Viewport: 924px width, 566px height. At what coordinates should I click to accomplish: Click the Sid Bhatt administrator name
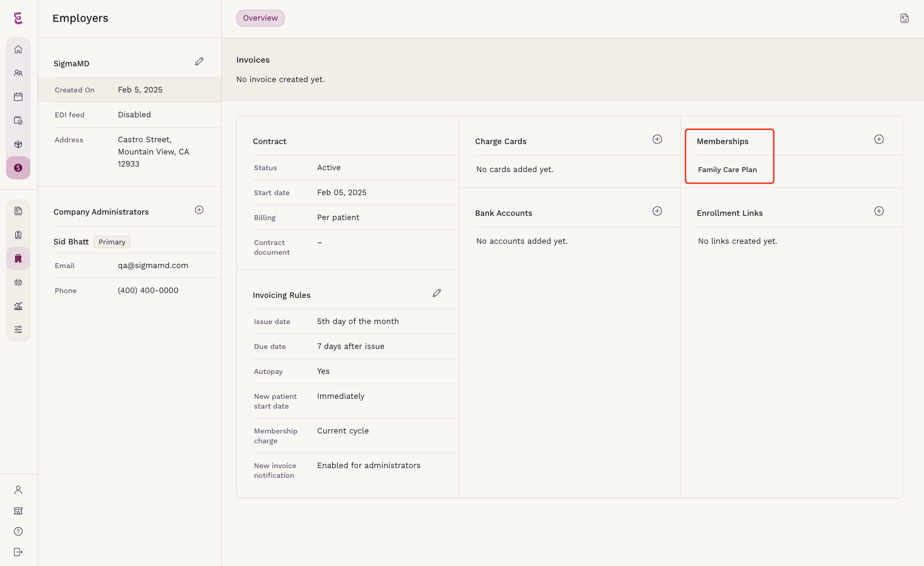pyautogui.click(x=71, y=241)
